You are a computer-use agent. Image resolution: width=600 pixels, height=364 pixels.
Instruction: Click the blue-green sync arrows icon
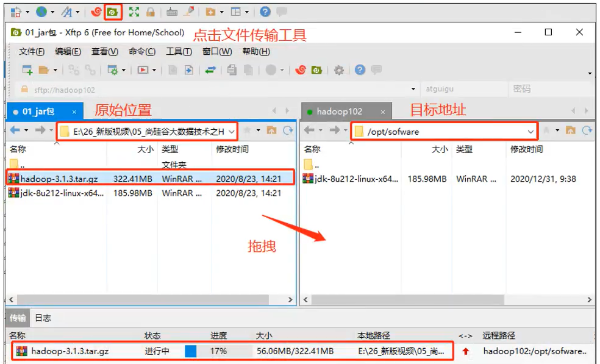pyautogui.click(x=210, y=70)
